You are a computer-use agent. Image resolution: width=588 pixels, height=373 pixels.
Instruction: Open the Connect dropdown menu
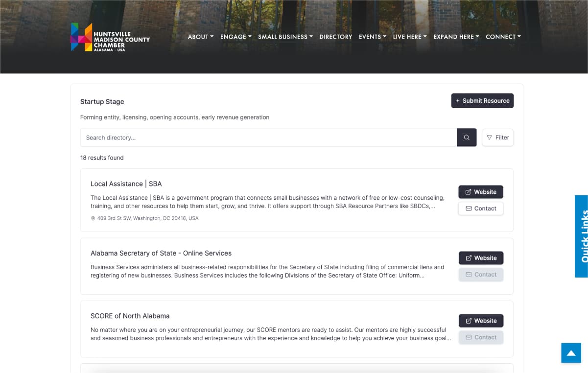[x=503, y=37]
